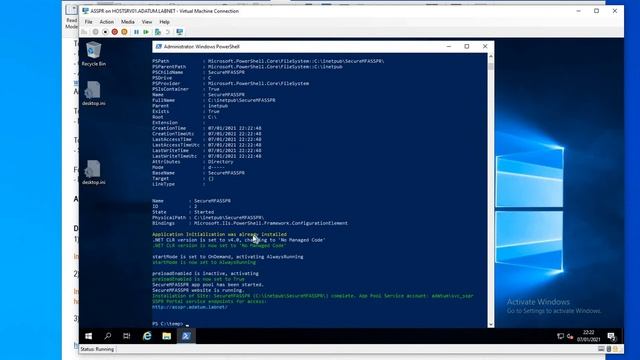The image size is (640, 360).
Task: Launch Internet Explorer from the taskbar
Action: coord(147,336)
